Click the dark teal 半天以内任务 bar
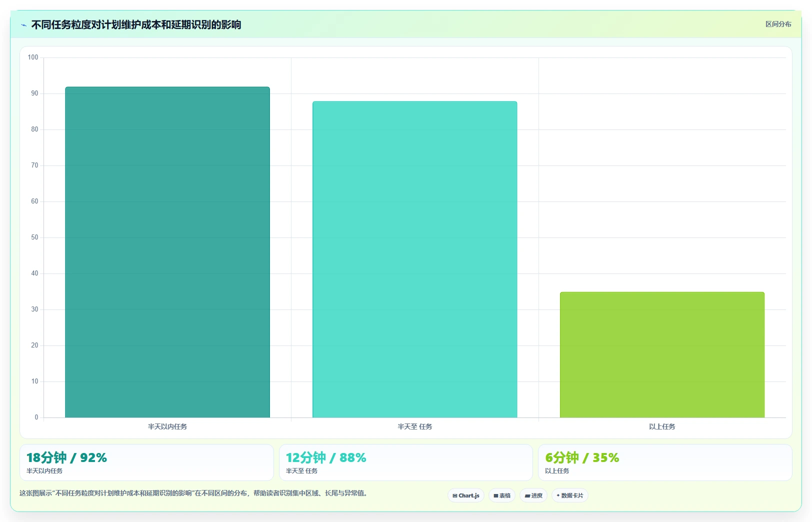This screenshot has width=812, height=522. (167, 252)
